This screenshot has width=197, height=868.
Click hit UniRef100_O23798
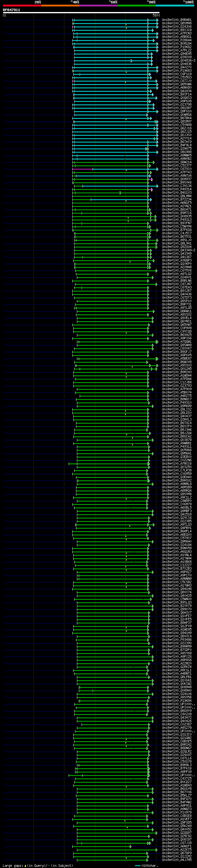click(x=176, y=104)
